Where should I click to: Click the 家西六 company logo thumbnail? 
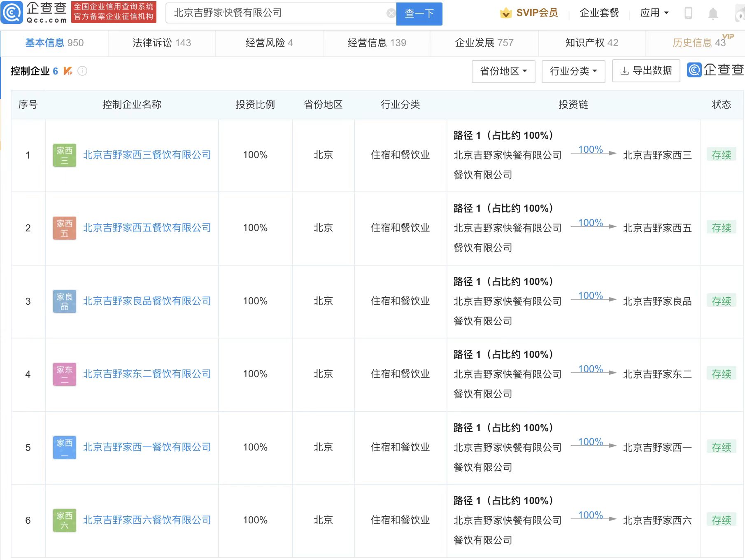click(x=65, y=520)
